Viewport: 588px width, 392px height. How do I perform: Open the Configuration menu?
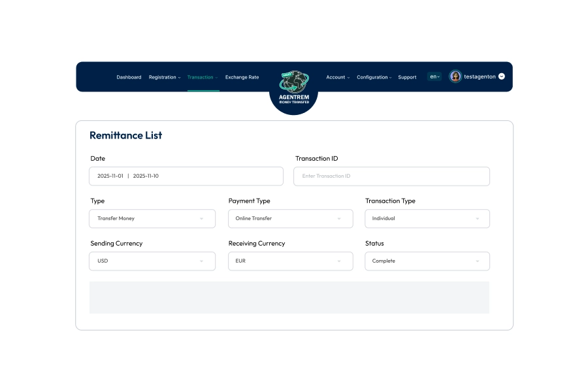(374, 77)
